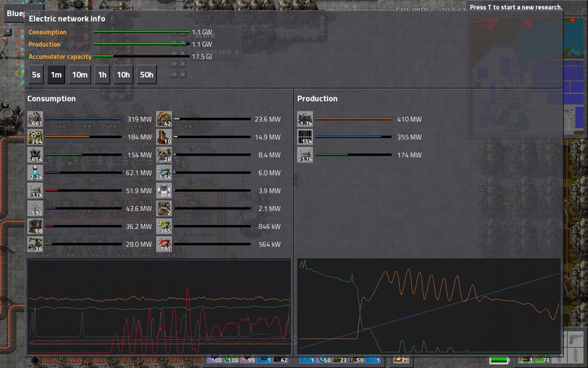Click the Accumulator capacity progress bar
588x368 pixels.
141,57
